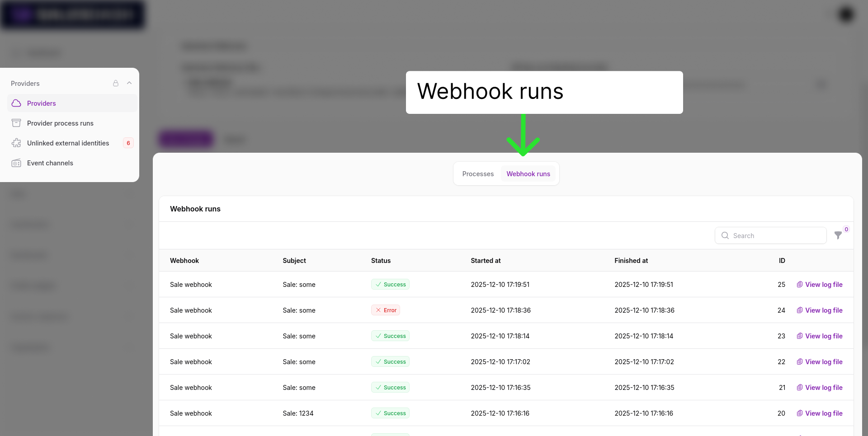Go to Event channels
This screenshot has width=868, height=436.
coord(50,163)
